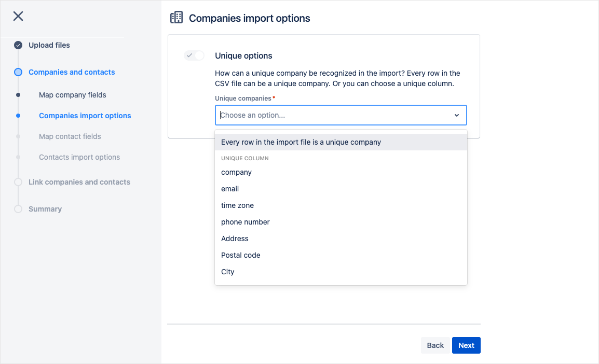The height and width of the screenshot is (364, 599).
Task: Click the Companies and contacts step circle
Action: tap(18, 72)
